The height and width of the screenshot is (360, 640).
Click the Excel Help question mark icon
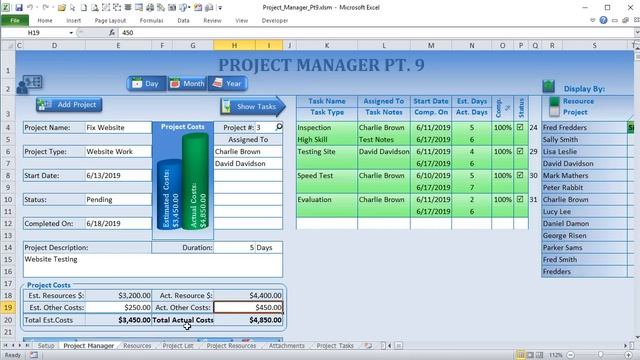[x=603, y=20]
